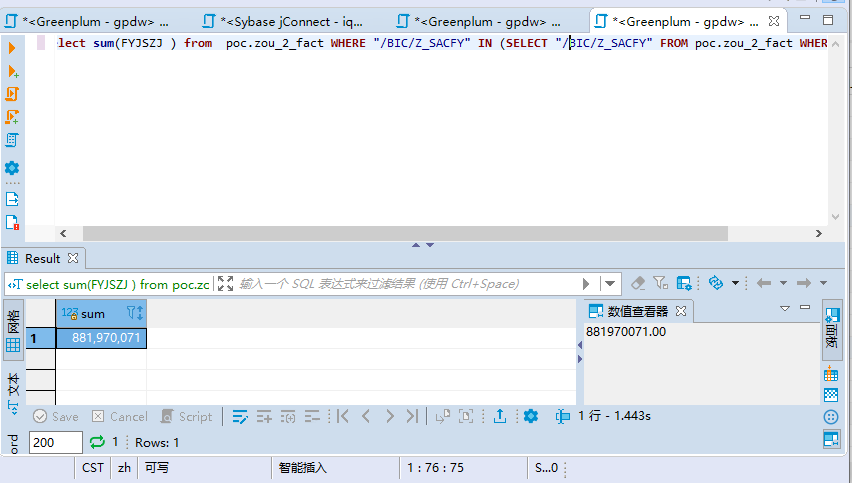The height and width of the screenshot is (483, 852).
Task: Switch to 文本 text view
Action: [x=14, y=392]
